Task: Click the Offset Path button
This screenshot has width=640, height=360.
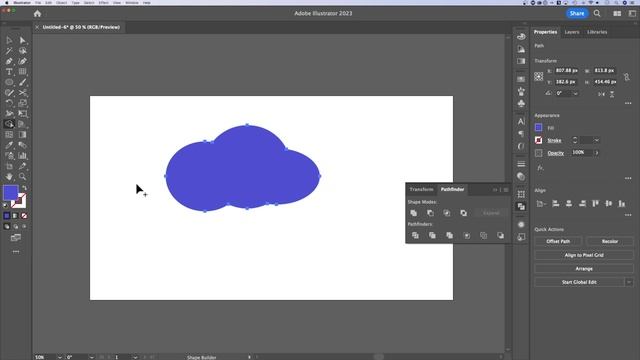Action: pos(558,241)
